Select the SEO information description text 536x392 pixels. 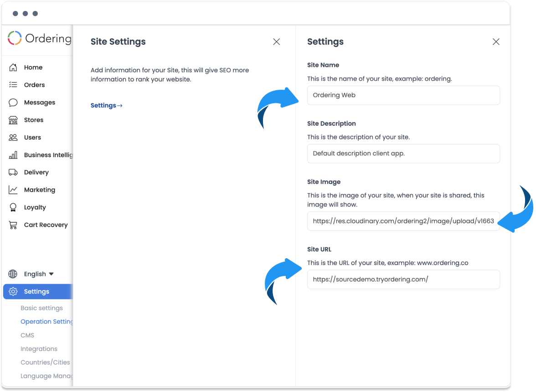170,75
